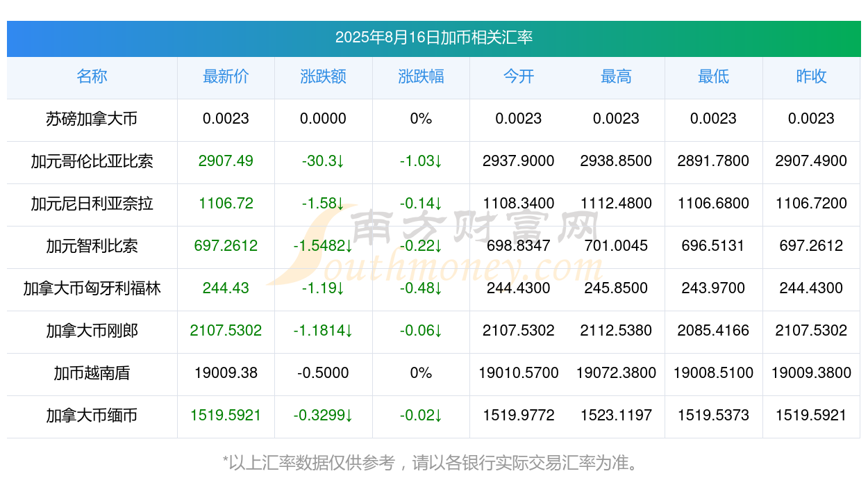Click the row name 苏磅加拿大币
This screenshot has height=485, width=868.
(92, 119)
